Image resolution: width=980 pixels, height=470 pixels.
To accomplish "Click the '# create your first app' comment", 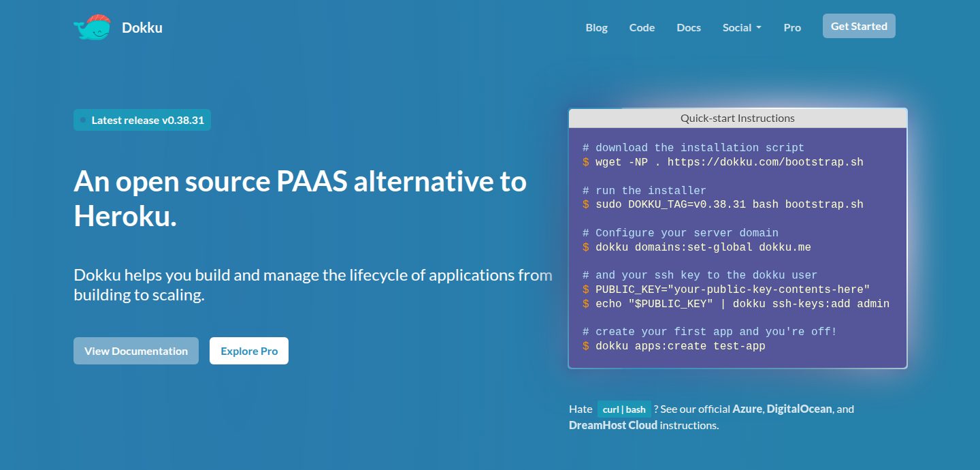I will click(710, 332).
